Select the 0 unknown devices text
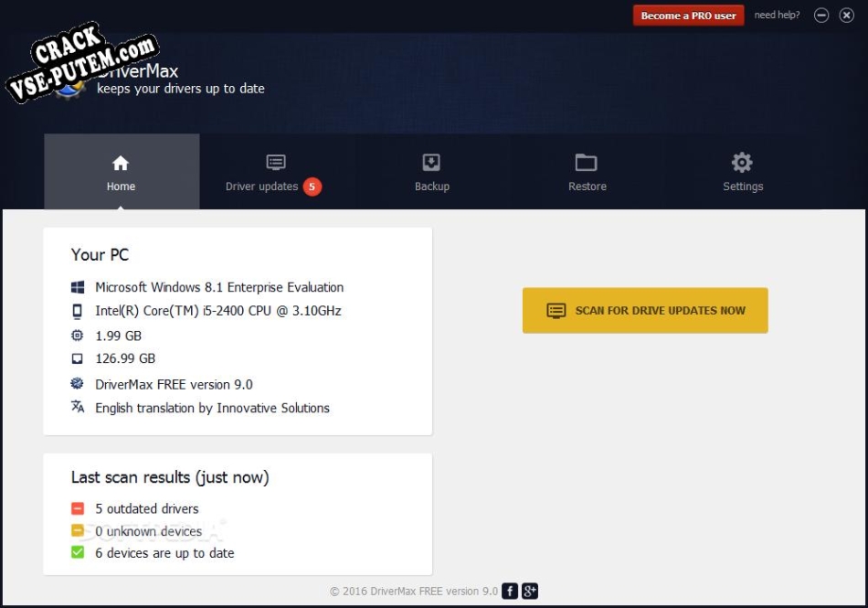Viewport: 868px width, 608px height. [x=148, y=531]
